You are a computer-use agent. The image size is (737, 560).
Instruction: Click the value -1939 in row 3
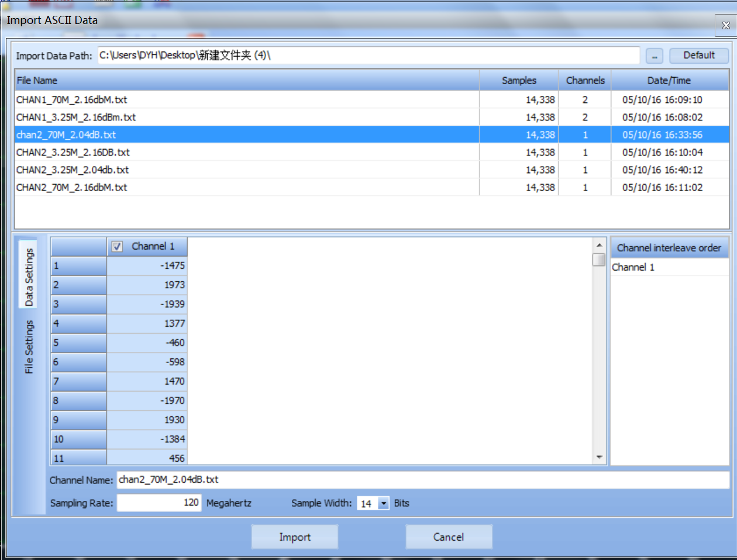click(x=147, y=305)
